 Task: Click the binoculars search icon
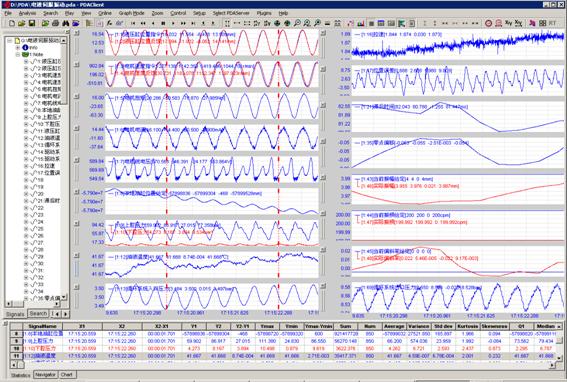65,23
